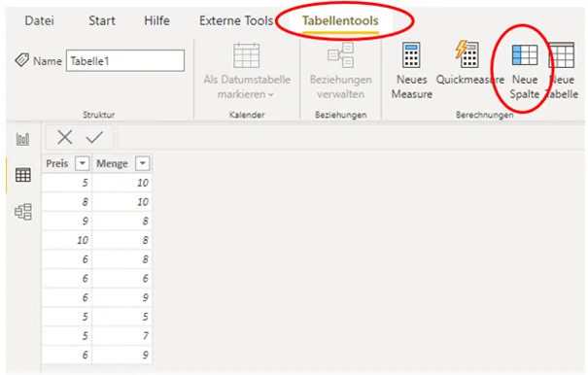
Task: Select the Menge column header
Action: [x=112, y=163]
